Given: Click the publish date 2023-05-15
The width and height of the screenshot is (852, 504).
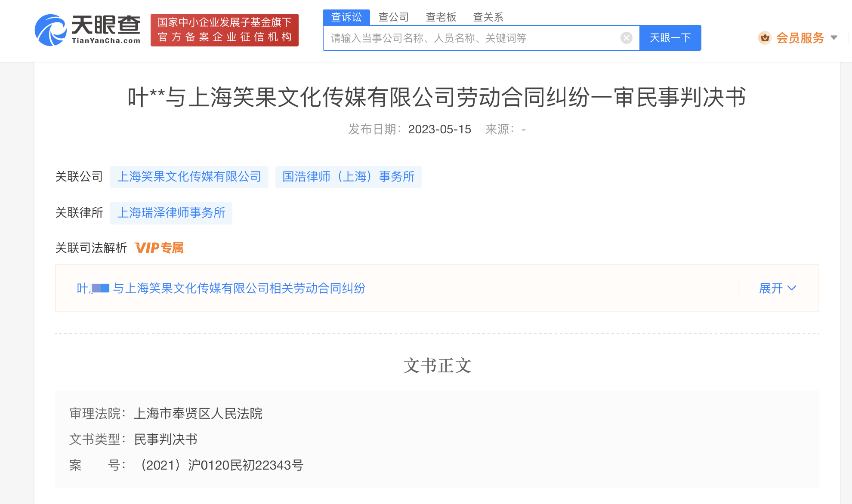Looking at the screenshot, I should click(x=439, y=129).
